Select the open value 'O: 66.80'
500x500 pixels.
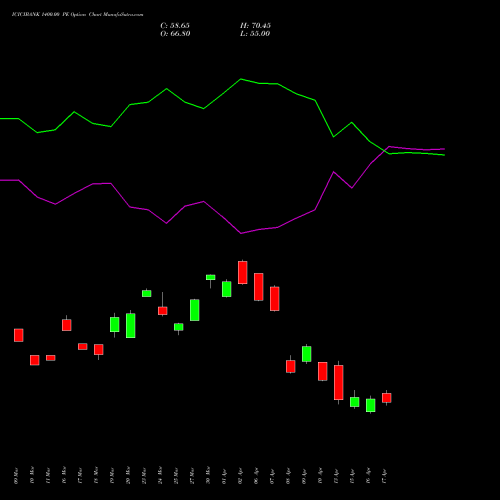click(175, 34)
